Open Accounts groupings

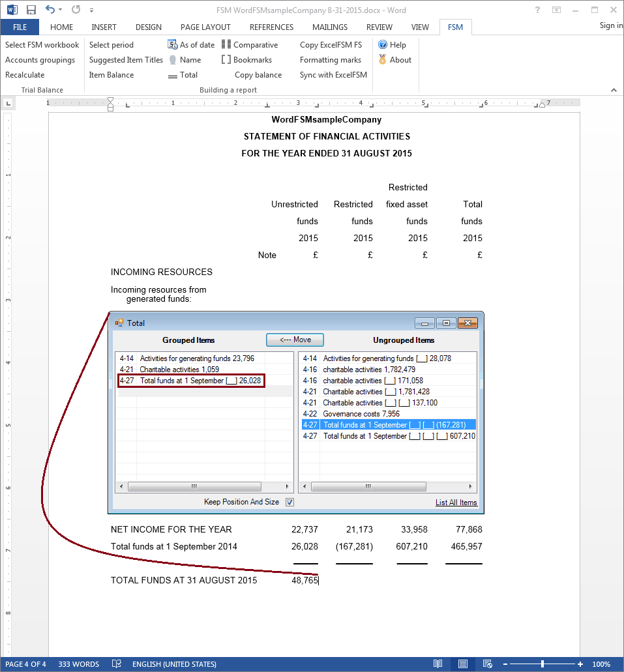tap(40, 59)
